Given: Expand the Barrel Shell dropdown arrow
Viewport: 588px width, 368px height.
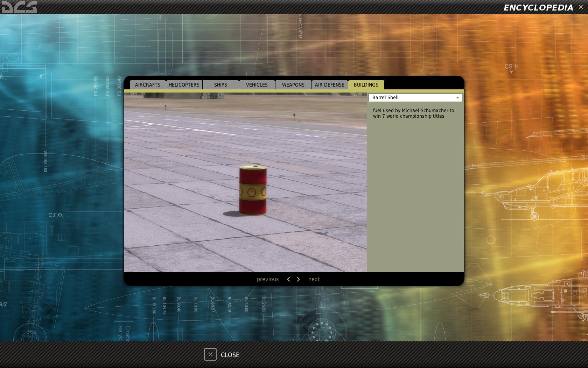Looking at the screenshot, I should click(457, 97).
